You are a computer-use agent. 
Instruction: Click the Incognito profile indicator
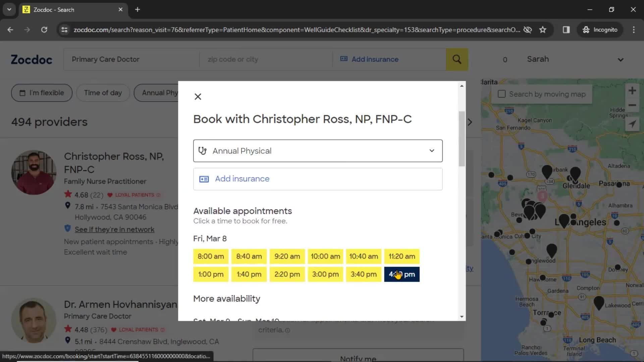pos(600,30)
